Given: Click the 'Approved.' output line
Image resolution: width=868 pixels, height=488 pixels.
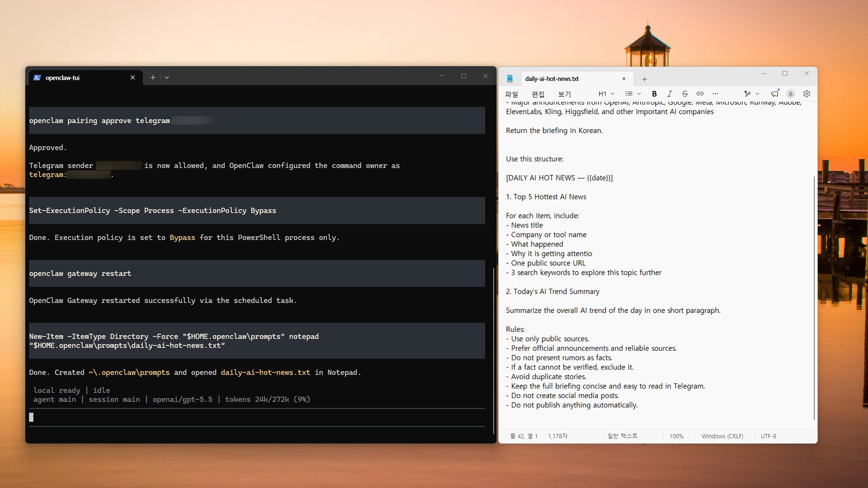Looking at the screenshot, I should tap(48, 148).
